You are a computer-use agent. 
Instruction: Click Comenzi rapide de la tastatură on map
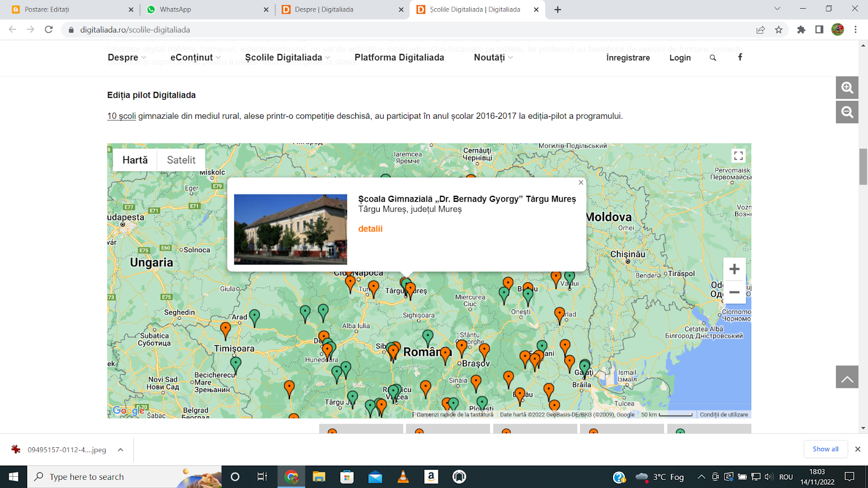pyautogui.click(x=454, y=415)
